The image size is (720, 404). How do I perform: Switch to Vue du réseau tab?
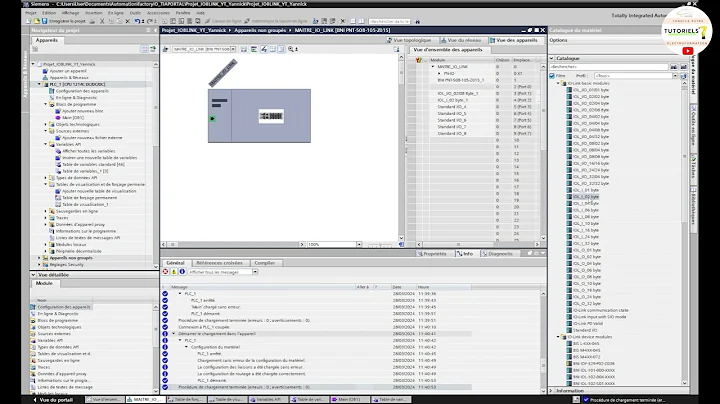click(x=461, y=40)
